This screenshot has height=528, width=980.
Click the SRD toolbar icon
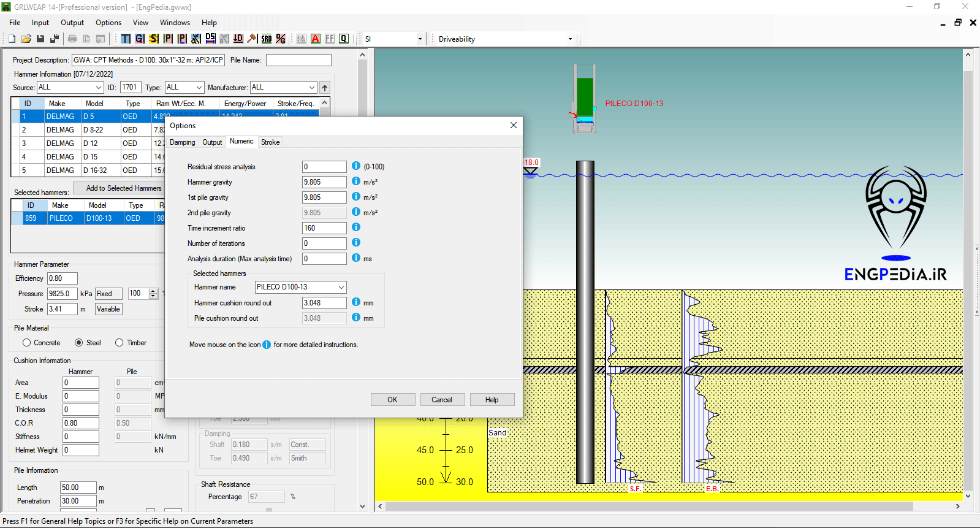tap(267, 39)
